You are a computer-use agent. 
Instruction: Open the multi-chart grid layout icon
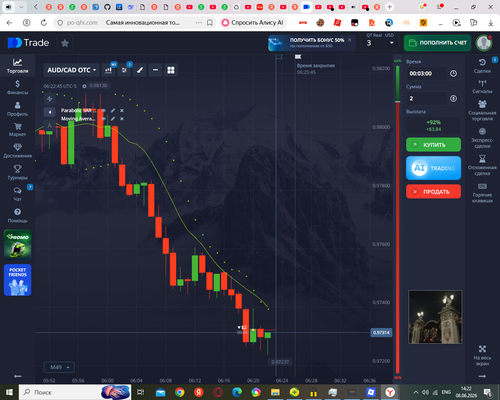coord(171,70)
